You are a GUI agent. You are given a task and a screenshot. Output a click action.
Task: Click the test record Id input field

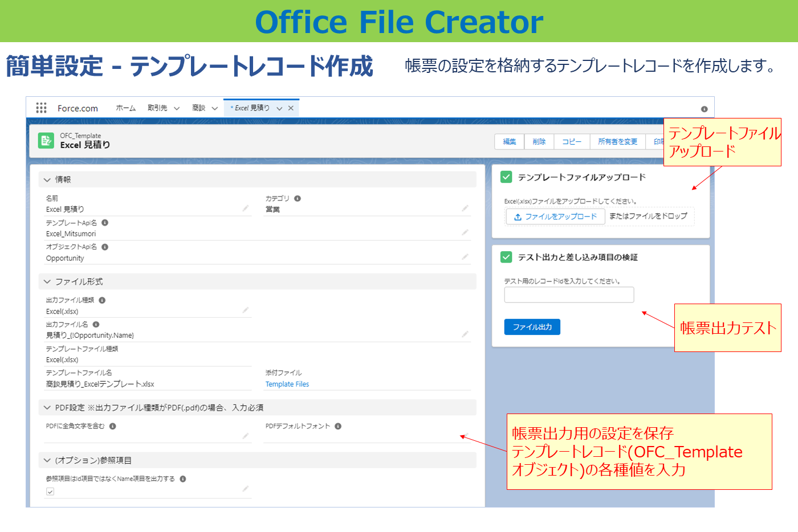pyautogui.click(x=569, y=295)
